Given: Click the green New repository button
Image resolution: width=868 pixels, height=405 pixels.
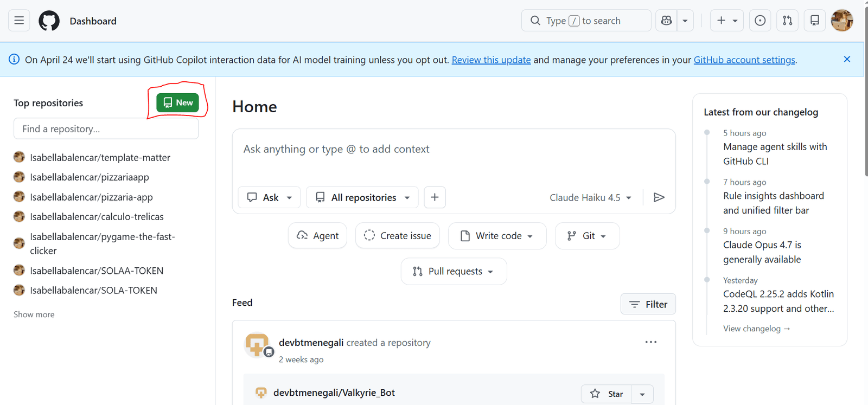Looking at the screenshot, I should [x=177, y=102].
